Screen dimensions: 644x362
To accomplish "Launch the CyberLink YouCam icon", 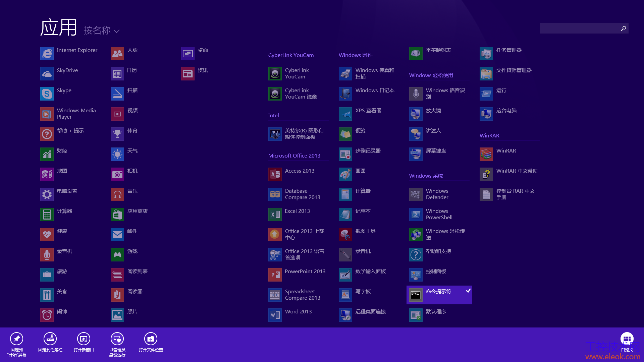I will [x=275, y=74].
